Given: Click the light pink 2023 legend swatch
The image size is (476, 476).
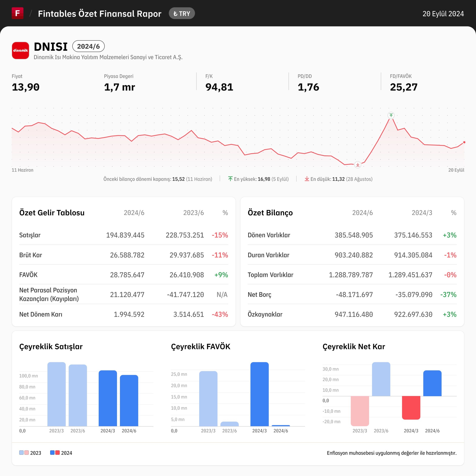Looking at the screenshot, I should (27, 453).
